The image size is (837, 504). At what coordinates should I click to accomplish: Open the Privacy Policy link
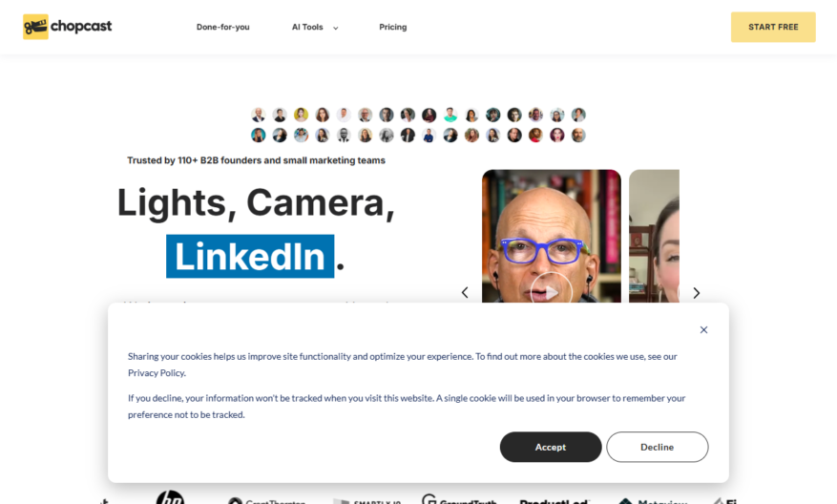[x=157, y=373]
